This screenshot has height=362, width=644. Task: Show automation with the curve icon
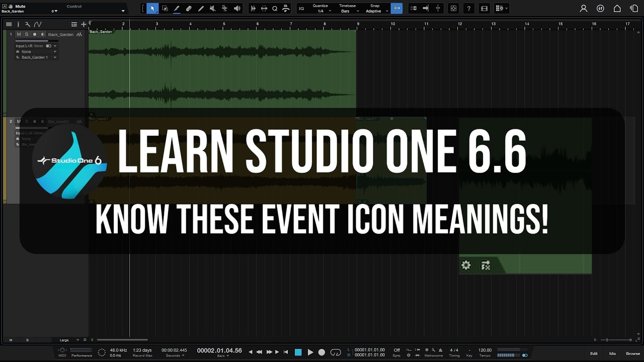tap(38, 24)
